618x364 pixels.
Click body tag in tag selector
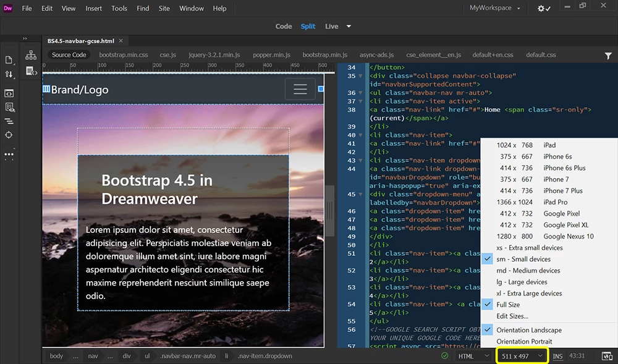pos(56,356)
